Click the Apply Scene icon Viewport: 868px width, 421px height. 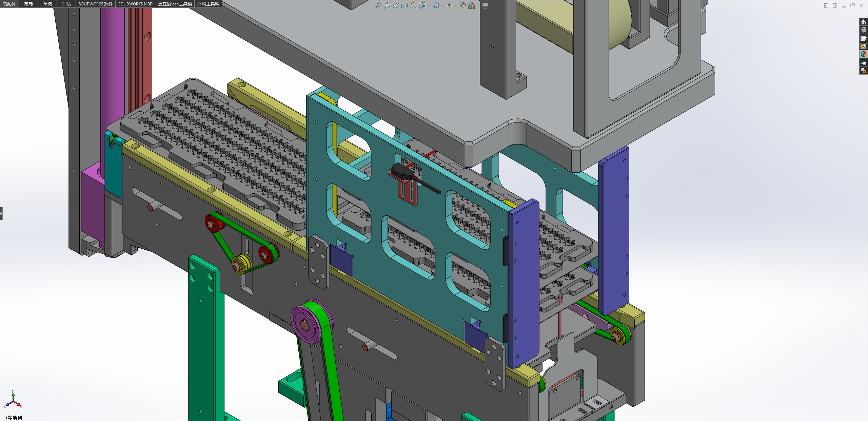point(471,5)
